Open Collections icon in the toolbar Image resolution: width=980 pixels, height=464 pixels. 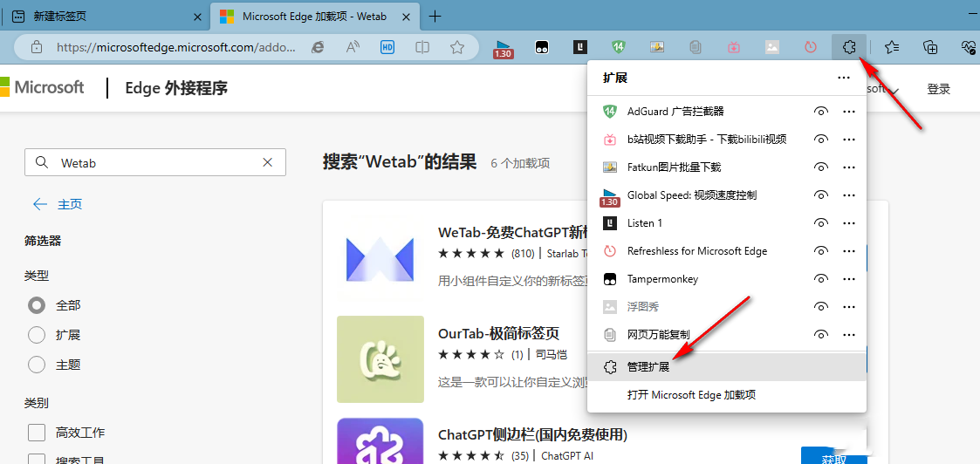(930, 47)
